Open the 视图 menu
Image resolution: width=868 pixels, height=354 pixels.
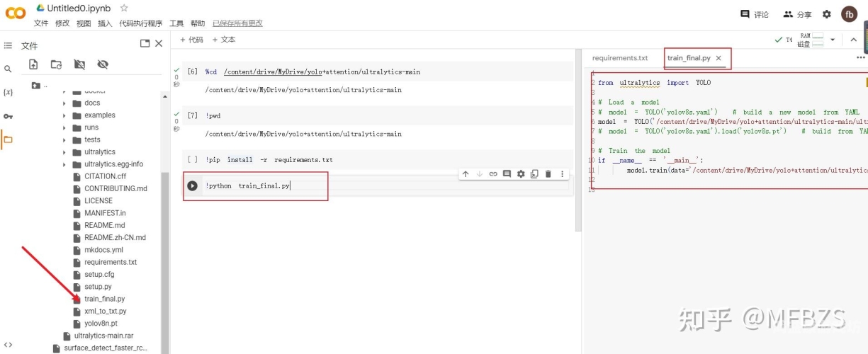84,23
